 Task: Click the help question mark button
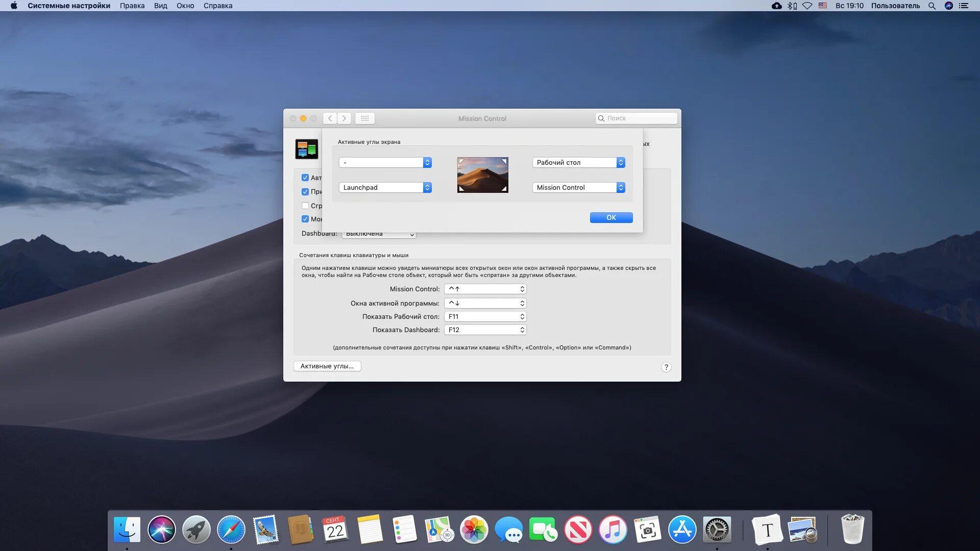666,367
